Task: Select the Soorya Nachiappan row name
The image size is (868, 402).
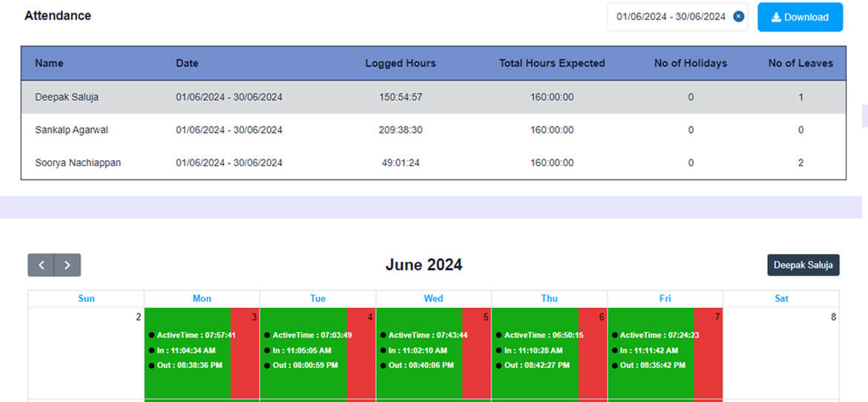Action: 77,162
